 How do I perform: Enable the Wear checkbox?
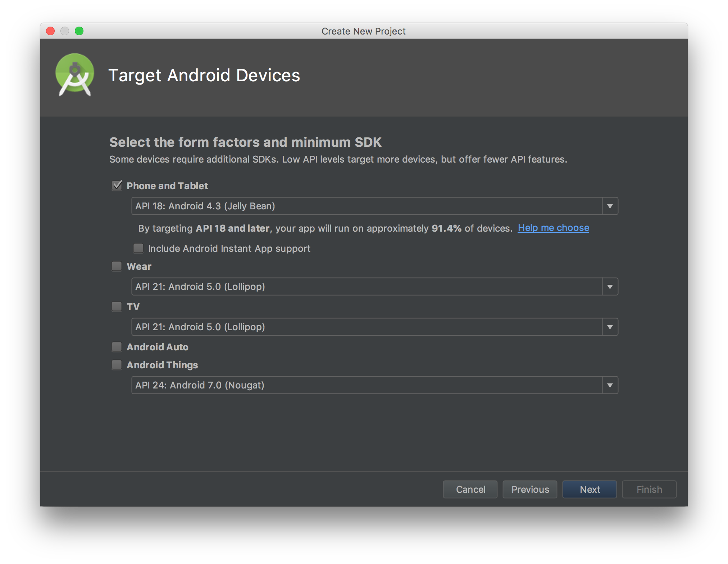click(x=117, y=268)
